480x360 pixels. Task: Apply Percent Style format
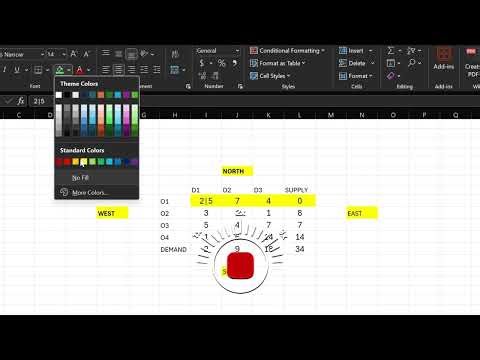click(221, 63)
